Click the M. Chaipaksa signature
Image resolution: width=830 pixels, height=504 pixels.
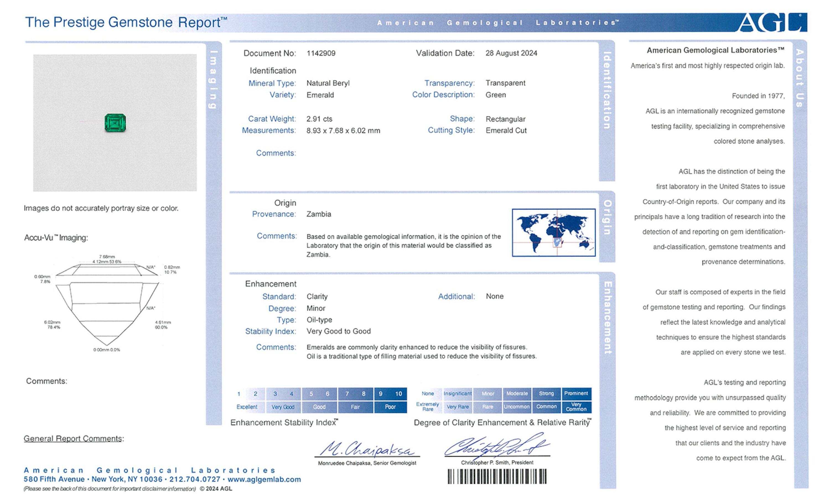pos(367,448)
